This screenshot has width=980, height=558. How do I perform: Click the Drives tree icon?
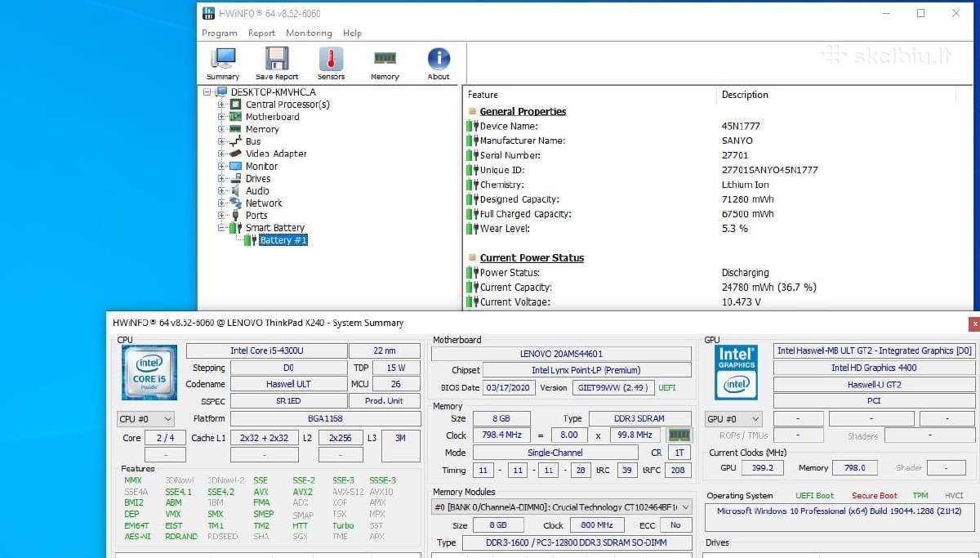[x=236, y=178]
